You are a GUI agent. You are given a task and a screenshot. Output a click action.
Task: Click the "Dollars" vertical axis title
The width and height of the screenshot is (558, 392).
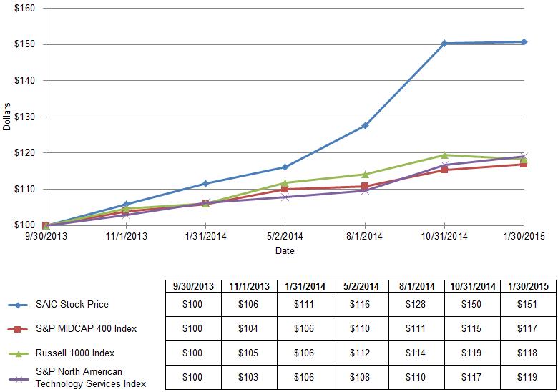(6, 116)
